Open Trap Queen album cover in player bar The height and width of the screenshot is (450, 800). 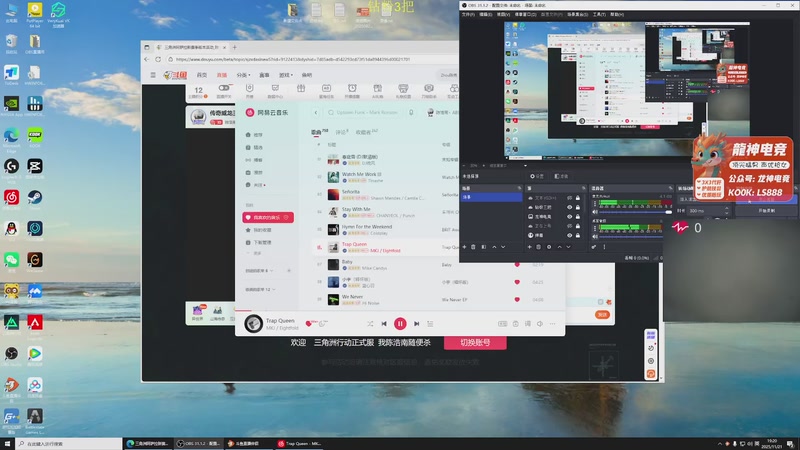[x=254, y=323]
